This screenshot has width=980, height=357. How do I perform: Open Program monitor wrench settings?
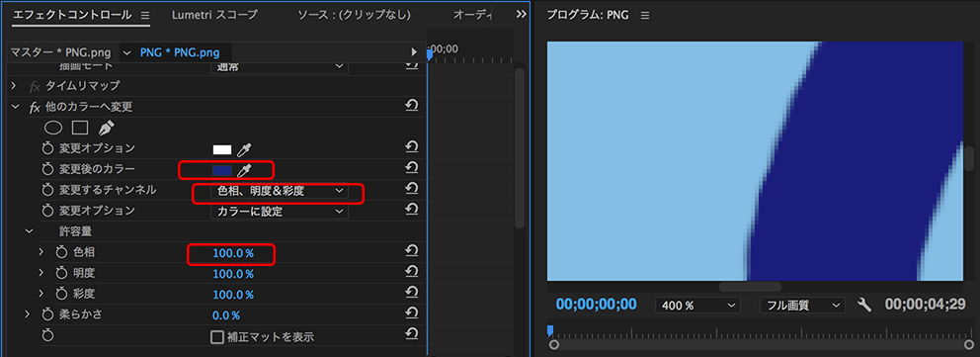point(864,306)
